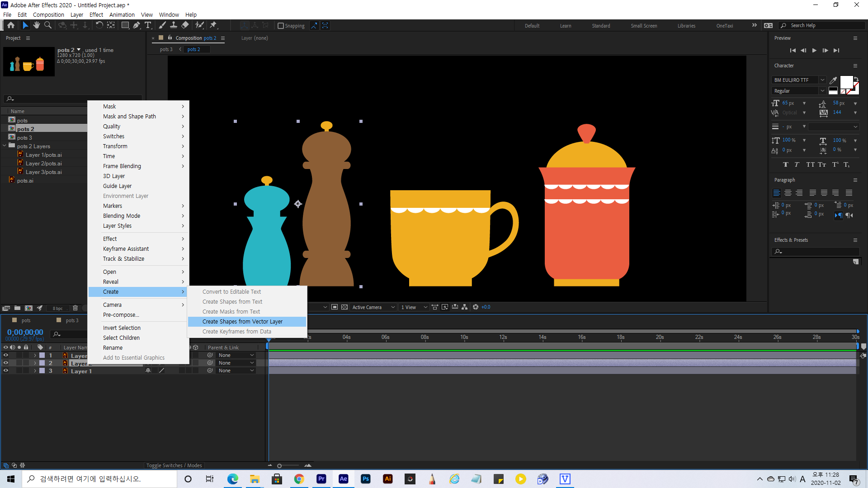Toggle visibility of the top timeline layer
Screen dimensions: 868x488
[x=6, y=355]
